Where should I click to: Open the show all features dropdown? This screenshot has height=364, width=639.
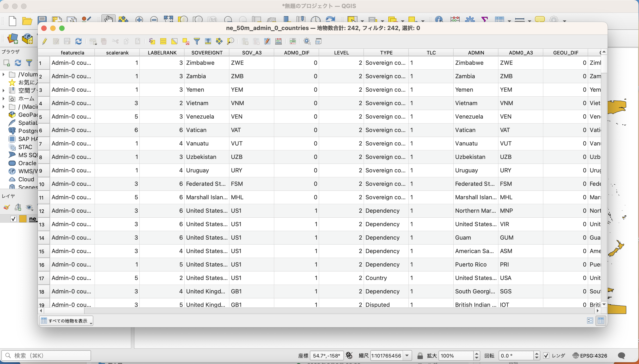coord(66,321)
